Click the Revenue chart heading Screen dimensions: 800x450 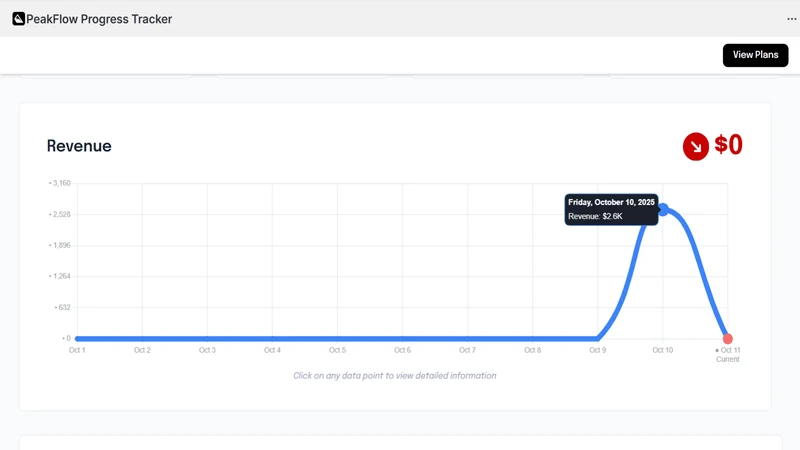pos(79,146)
